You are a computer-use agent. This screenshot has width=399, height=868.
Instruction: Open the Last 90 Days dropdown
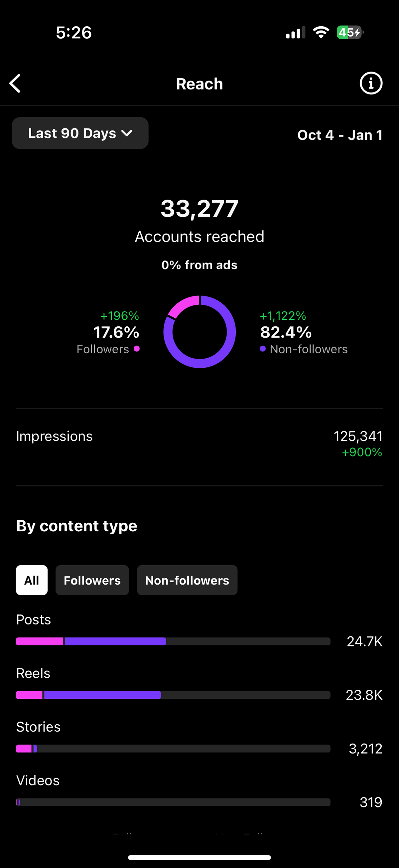click(80, 133)
